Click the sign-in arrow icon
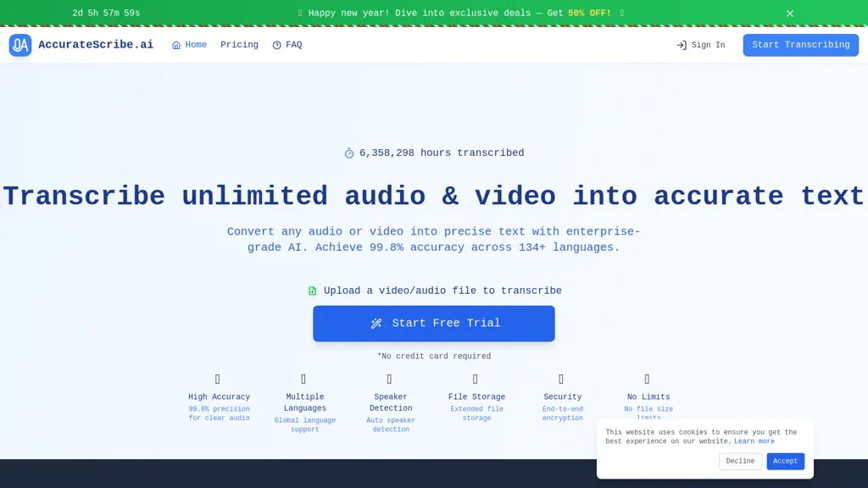 [682, 46]
